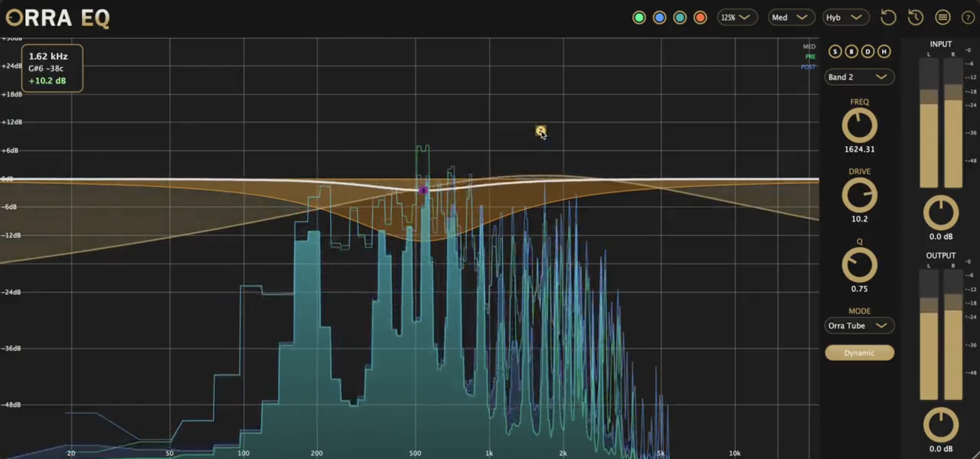Click the 500 frequency axis label

pyautogui.click(x=415, y=453)
